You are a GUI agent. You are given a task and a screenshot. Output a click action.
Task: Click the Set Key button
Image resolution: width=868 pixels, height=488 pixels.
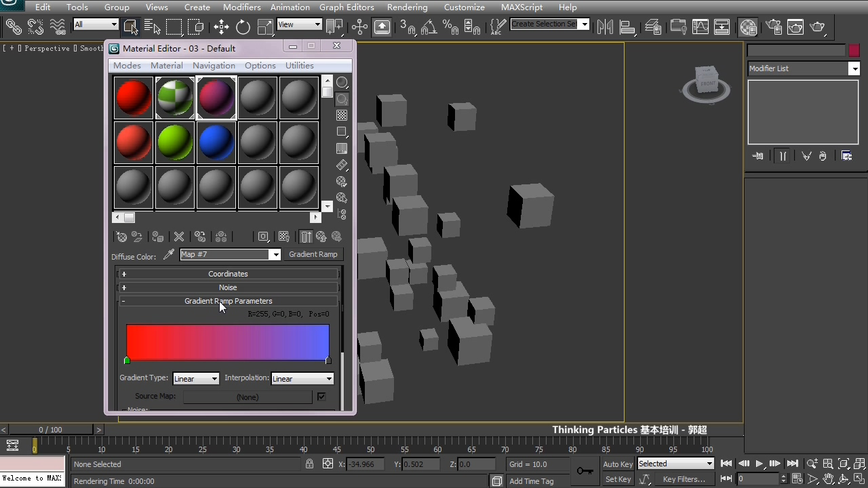(x=618, y=479)
